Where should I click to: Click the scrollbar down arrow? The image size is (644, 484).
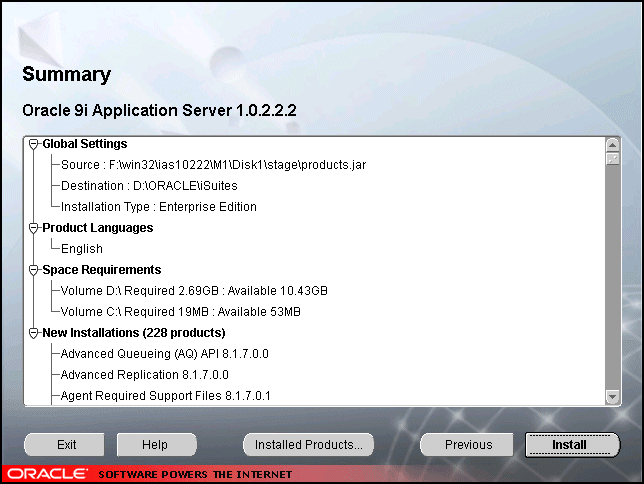pos(612,397)
